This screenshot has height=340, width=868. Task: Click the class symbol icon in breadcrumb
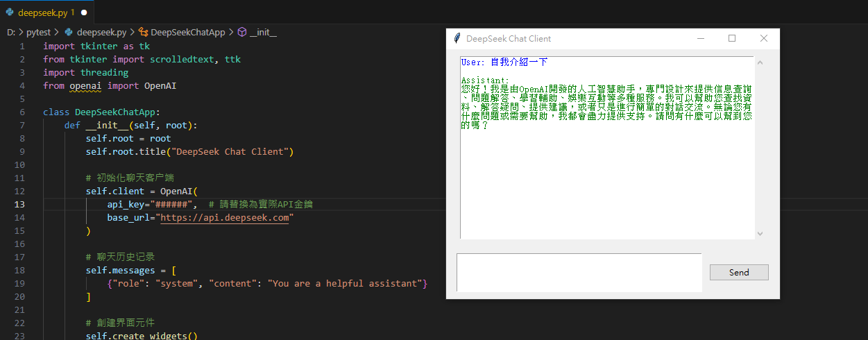tap(143, 32)
